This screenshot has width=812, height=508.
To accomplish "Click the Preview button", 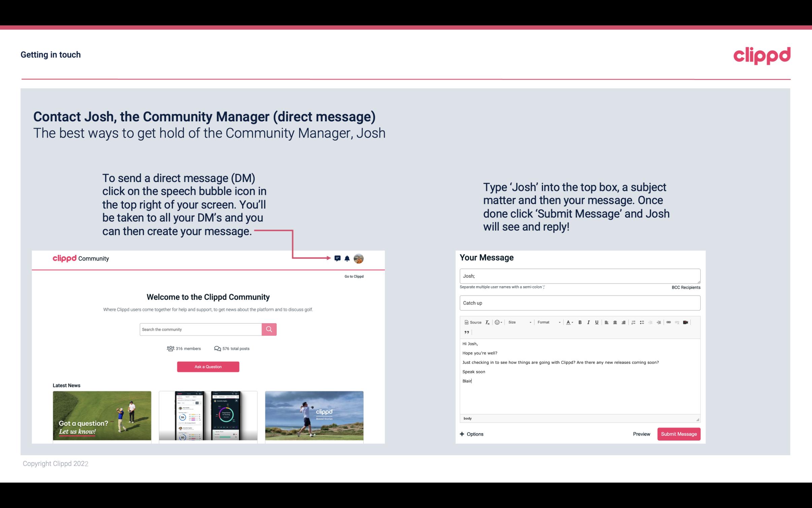I will (641, 434).
